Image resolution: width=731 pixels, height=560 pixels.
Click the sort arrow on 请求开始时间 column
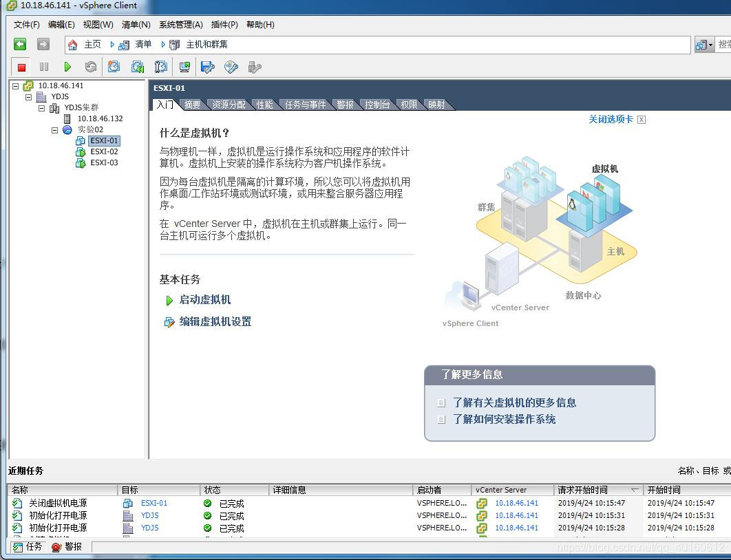(634, 490)
